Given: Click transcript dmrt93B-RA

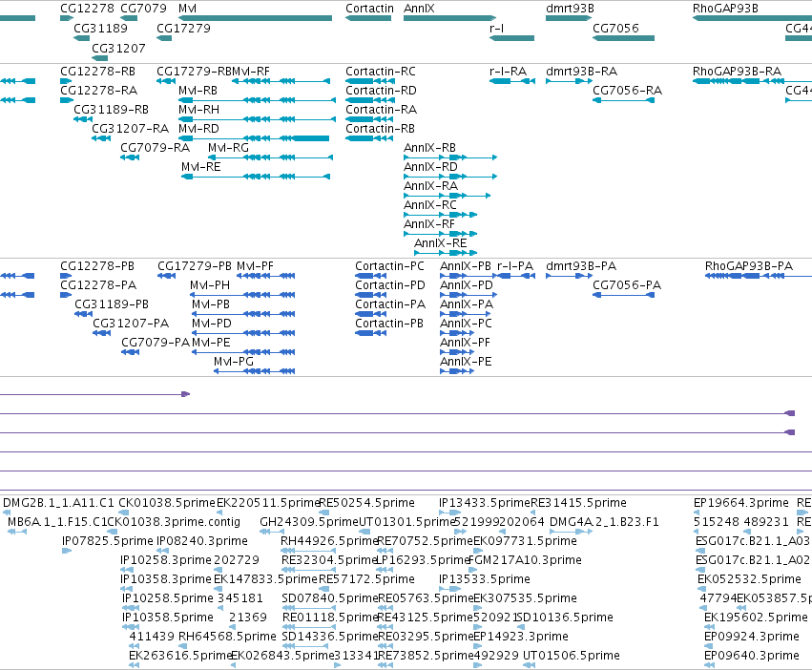Looking at the screenshot, I should 569,81.
